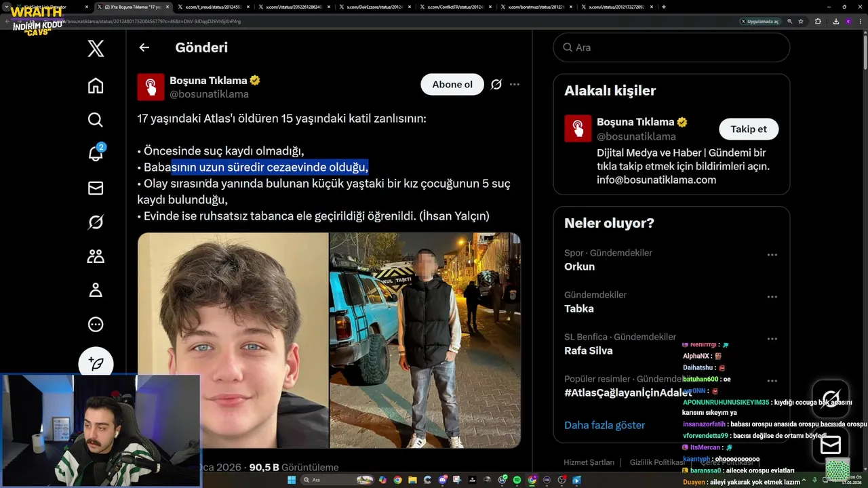Open the Windows Start menu
This screenshot has width=868, height=488.
tap(292, 480)
